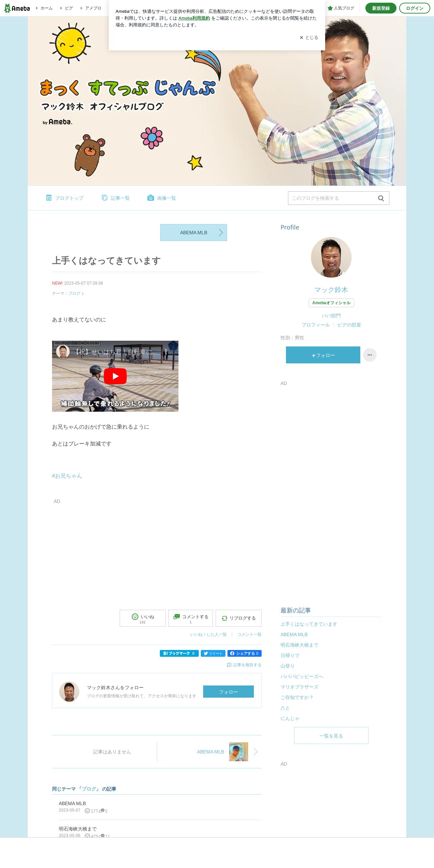This screenshot has height=868, width=434.
Task: Go to 画像一覧 tab
Action: pos(162,198)
